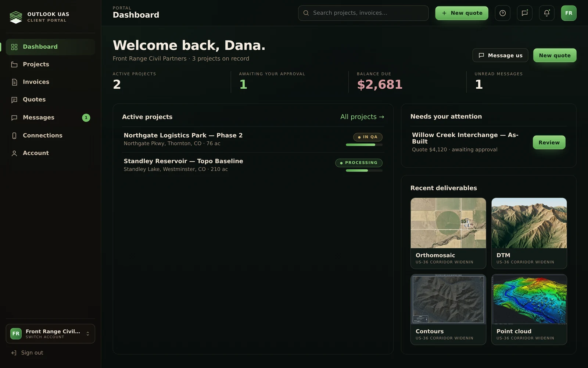Screen dimensions: 588x368
Task: Click the Message us button
Action: (x=500, y=55)
